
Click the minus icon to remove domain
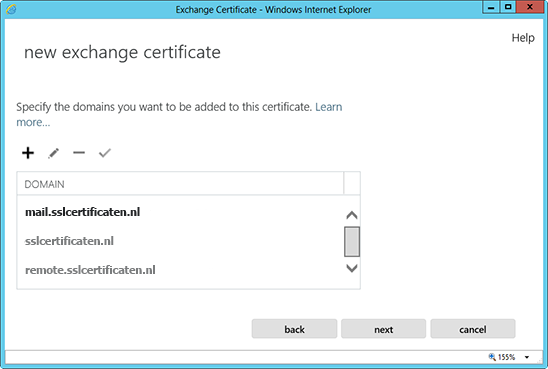[x=79, y=153]
